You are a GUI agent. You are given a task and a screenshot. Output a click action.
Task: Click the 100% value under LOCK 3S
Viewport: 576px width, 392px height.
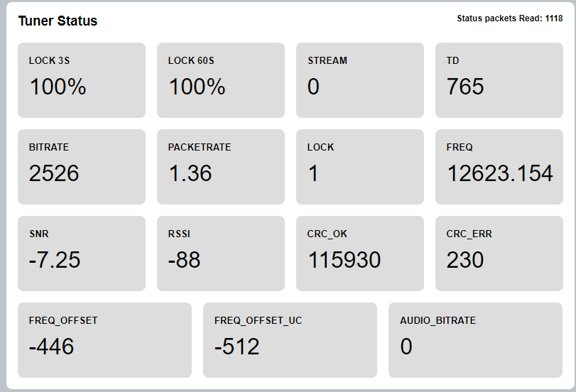(x=58, y=87)
